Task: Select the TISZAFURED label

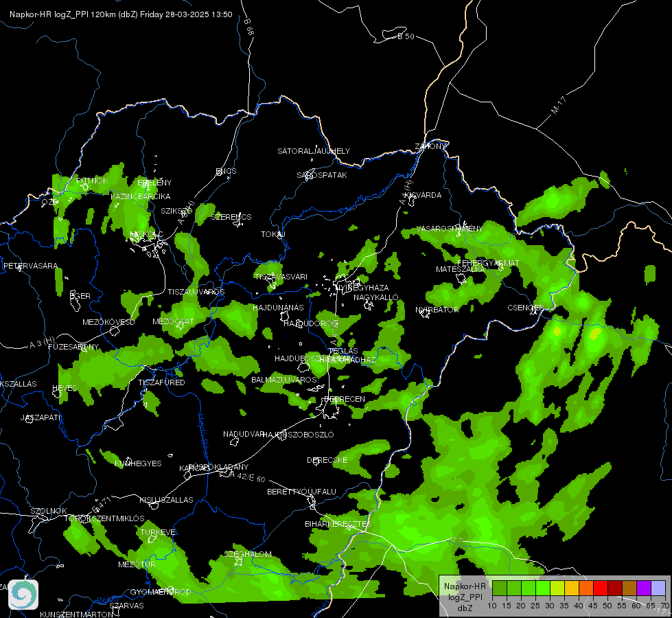Action: pyautogui.click(x=161, y=382)
